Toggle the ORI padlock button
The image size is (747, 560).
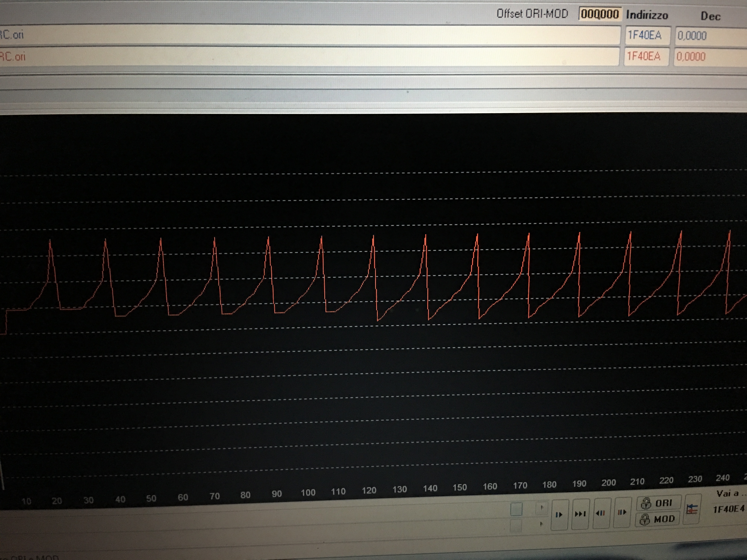[658, 503]
